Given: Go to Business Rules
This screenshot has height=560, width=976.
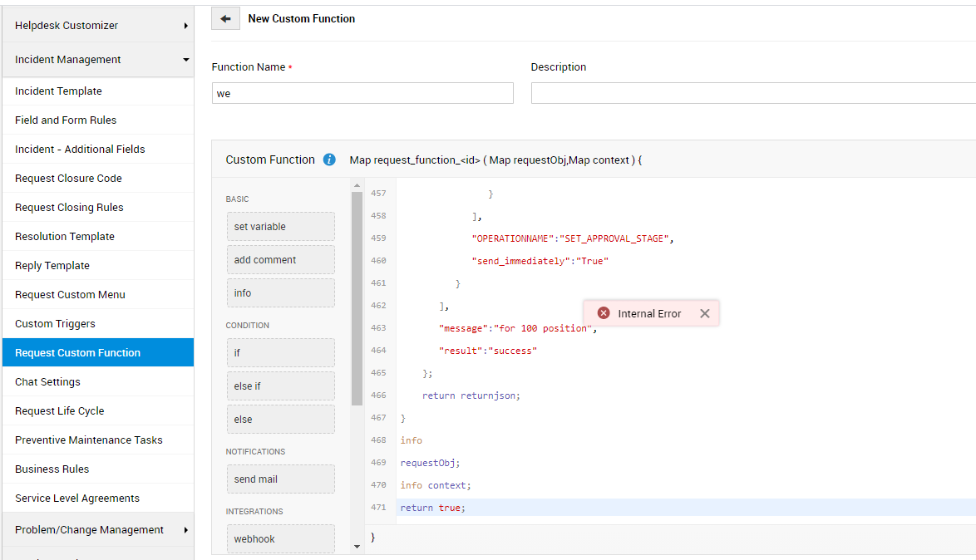Looking at the screenshot, I should [x=52, y=469].
